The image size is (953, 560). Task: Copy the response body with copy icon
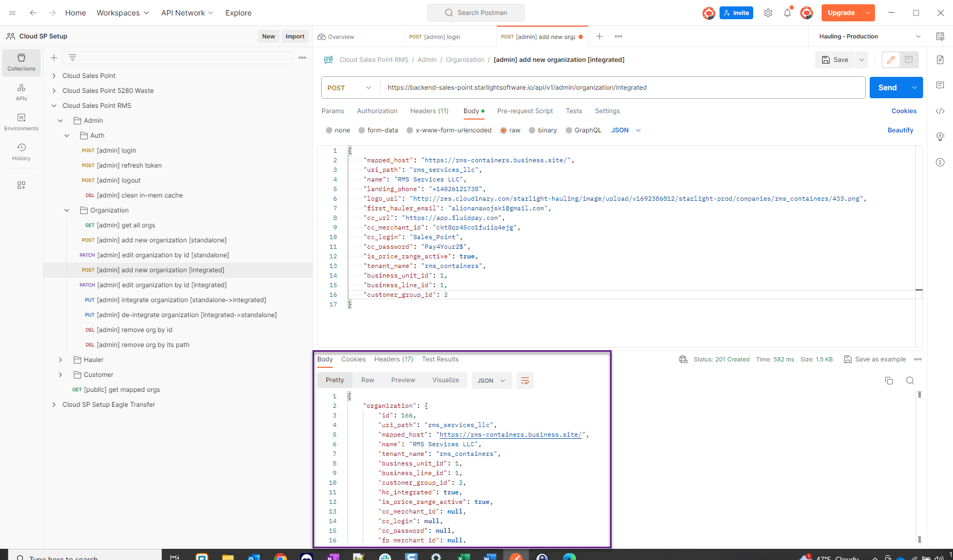point(889,381)
